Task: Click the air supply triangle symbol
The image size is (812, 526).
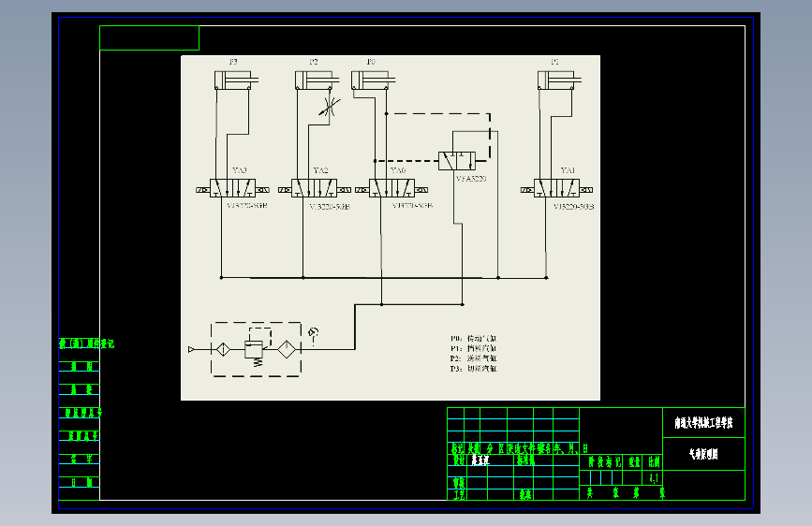Action: [x=191, y=349]
